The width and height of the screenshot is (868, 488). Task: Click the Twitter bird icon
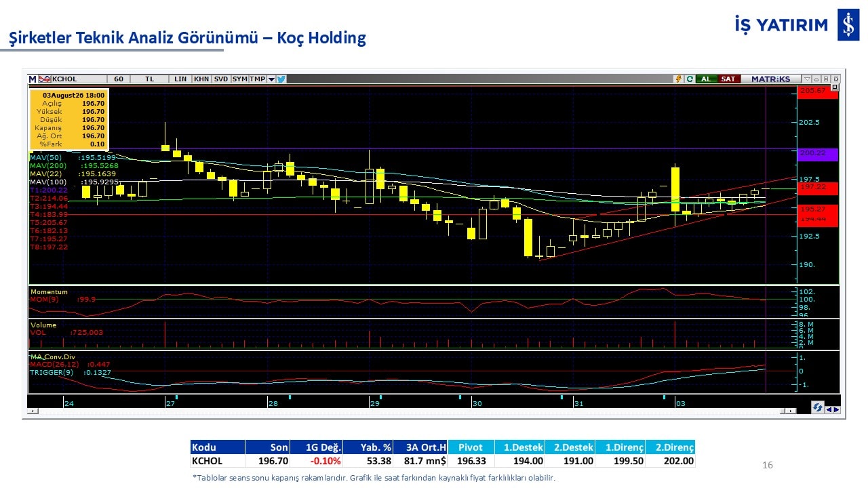click(281, 79)
